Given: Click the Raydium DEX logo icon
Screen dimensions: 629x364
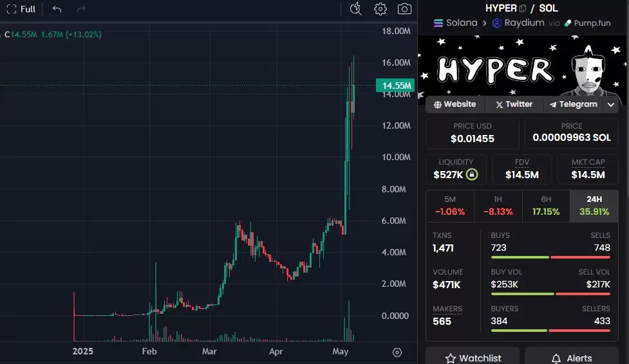Looking at the screenshot, I should point(496,23).
